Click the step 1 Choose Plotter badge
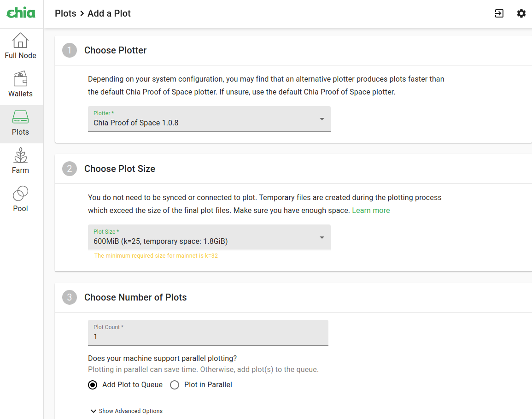Screen dimensions: 532x419 point(69,50)
